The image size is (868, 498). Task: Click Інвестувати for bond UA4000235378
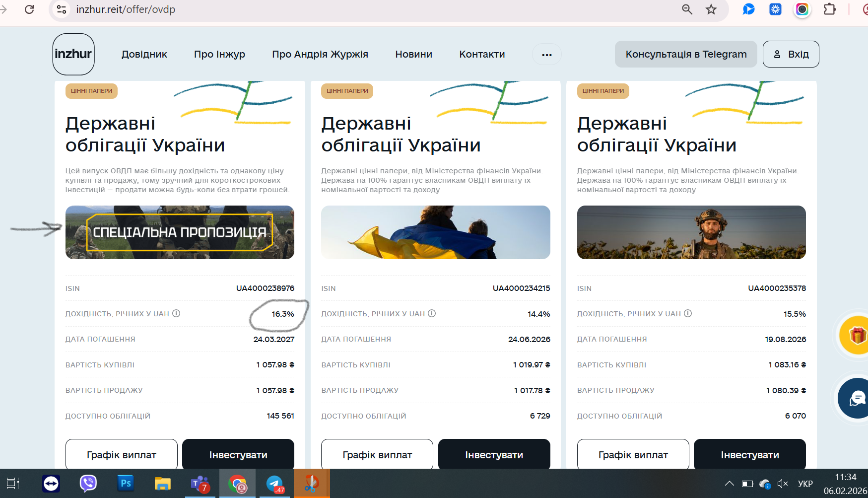[750, 454]
